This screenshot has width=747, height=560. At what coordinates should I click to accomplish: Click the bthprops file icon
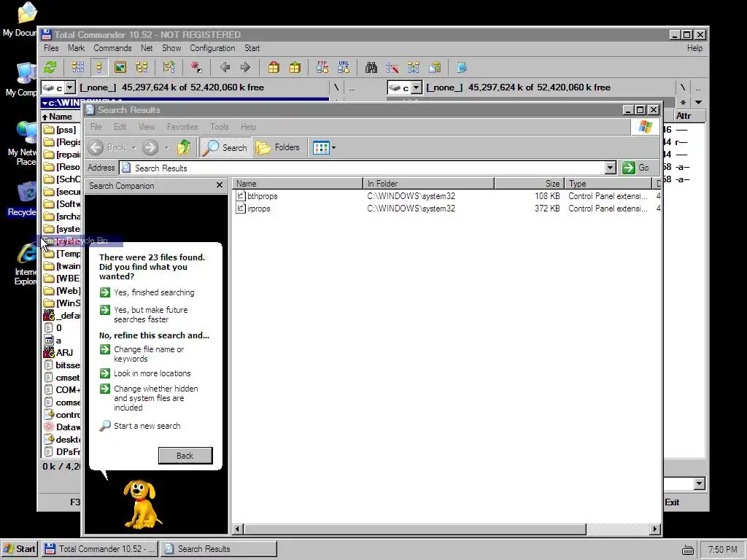point(241,195)
